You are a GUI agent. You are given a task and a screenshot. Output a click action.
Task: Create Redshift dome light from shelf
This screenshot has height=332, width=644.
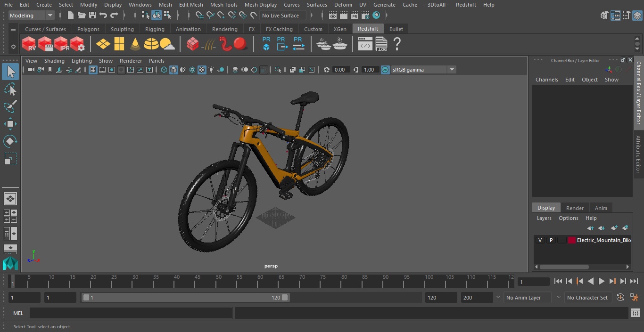[x=151, y=44]
